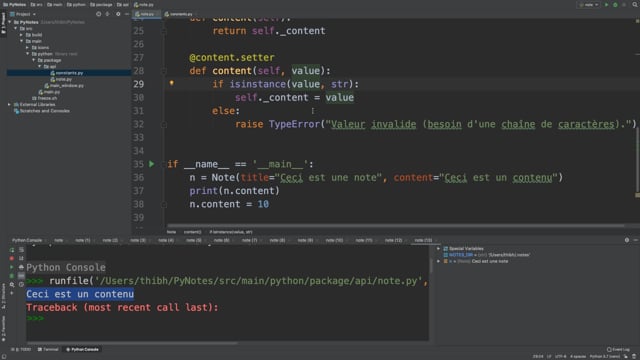Click the intention lightbulb on line 29
640x360 pixels.
172,83
